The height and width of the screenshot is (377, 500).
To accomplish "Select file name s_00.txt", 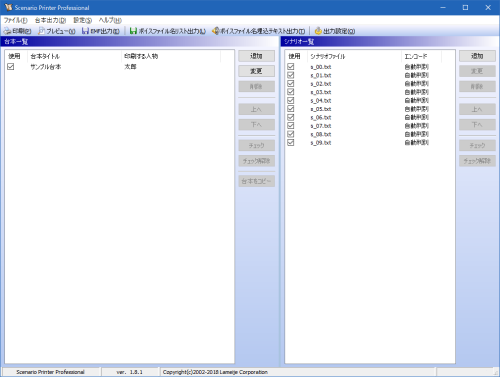I will click(x=321, y=67).
